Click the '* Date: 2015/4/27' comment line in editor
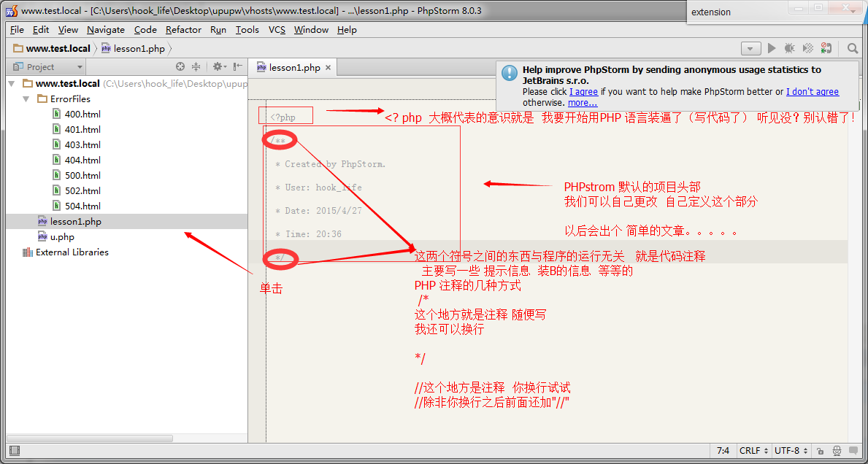The image size is (868, 464). [318, 211]
